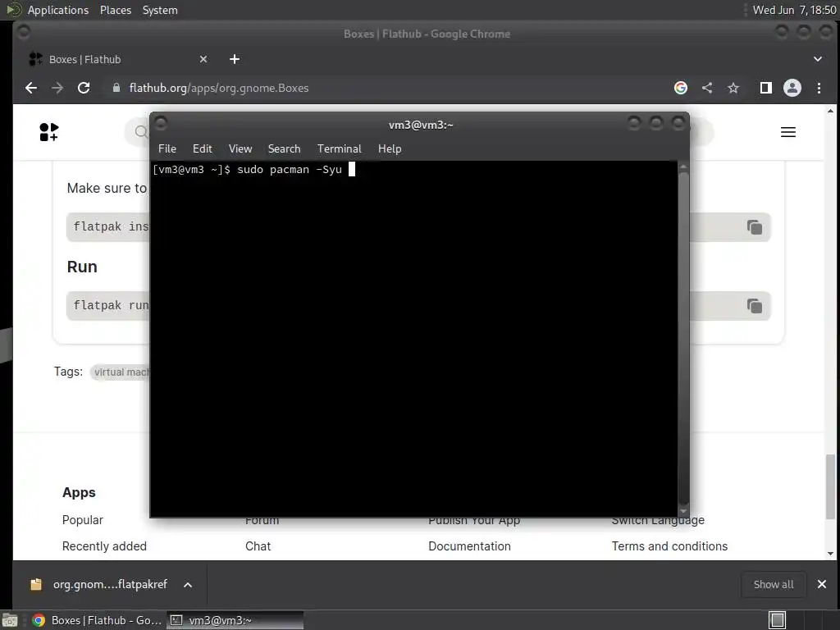Click the show desktop icon in the bottom panel
The width and height of the screenshot is (840, 630).
10,620
